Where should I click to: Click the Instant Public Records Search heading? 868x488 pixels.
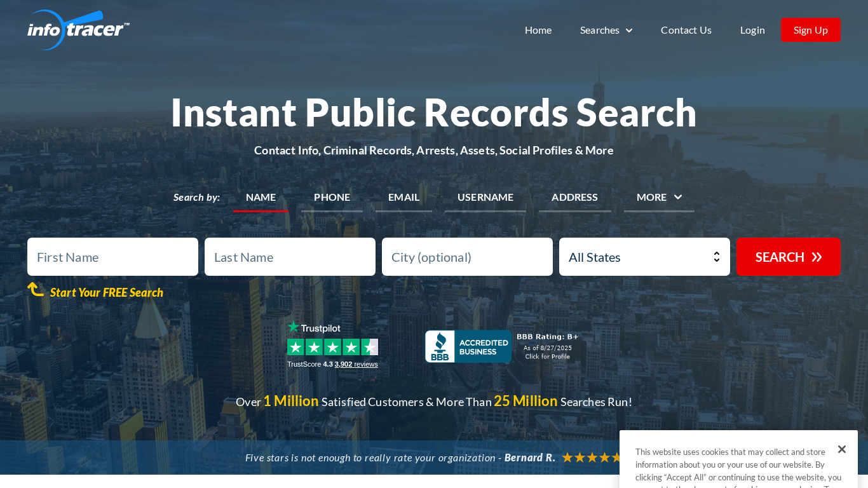pyautogui.click(x=434, y=112)
